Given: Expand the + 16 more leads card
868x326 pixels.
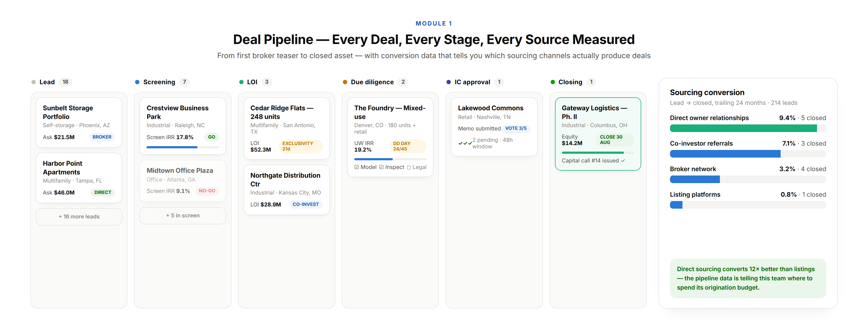Looking at the screenshot, I should [79, 217].
